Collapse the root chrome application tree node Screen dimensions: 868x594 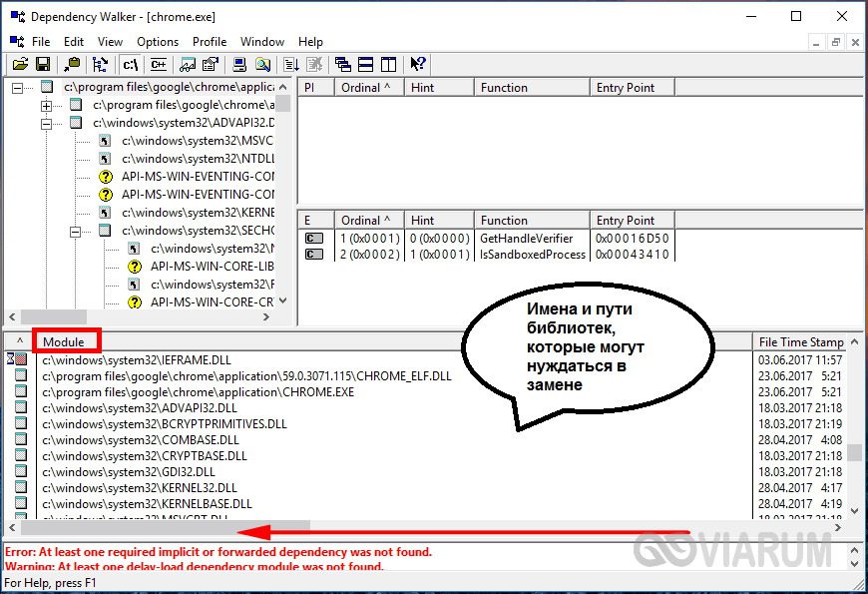pyautogui.click(x=18, y=88)
